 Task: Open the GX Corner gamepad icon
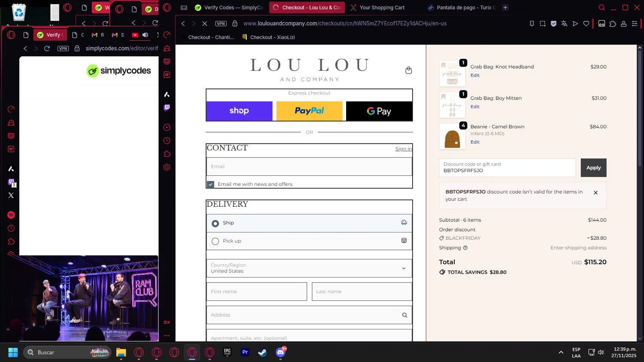point(184,7)
